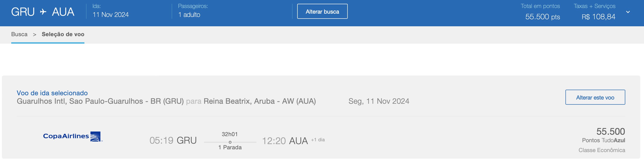Click the Passageiros 1 adulto field
Image resolution: width=644 pixels, height=161 pixels.
coord(189,15)
